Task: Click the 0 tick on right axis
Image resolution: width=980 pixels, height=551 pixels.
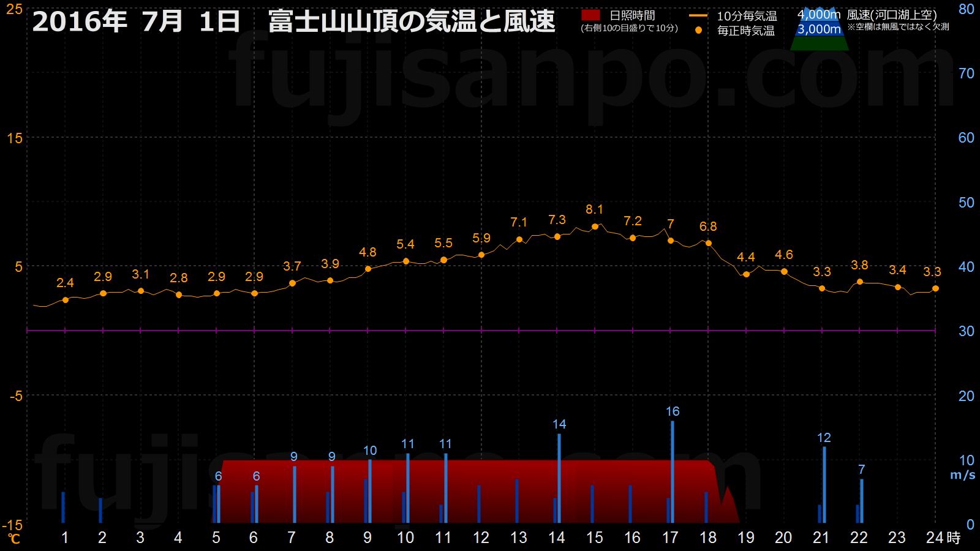Action: point(970,525)
